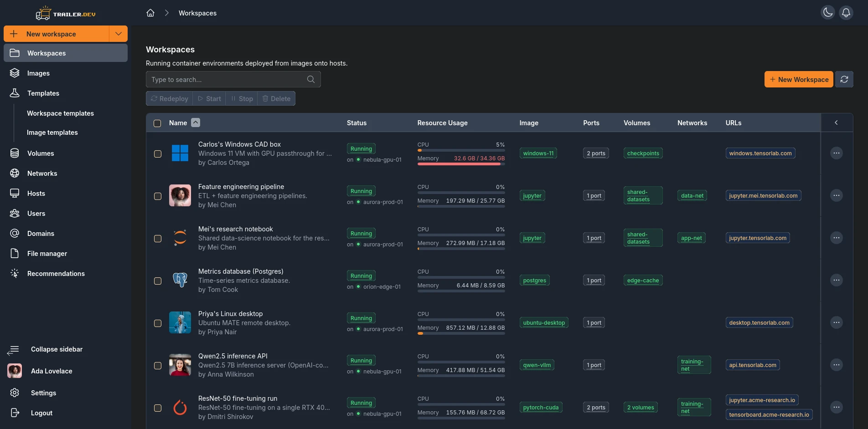Open actions menu for Mei's research notebook
Image resolution: width=868 pixels, height=429 pixels.
pos(837,238)
